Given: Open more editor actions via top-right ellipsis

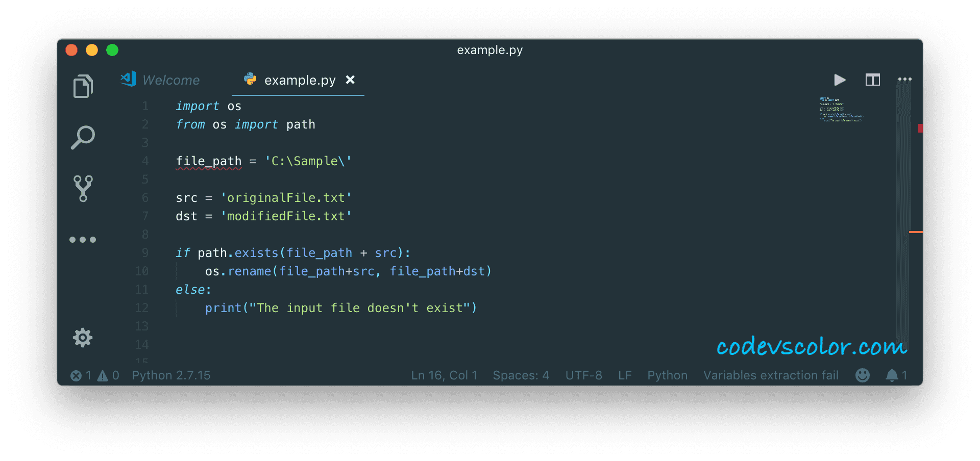Looking at the screenshot, I should point(905,79).
